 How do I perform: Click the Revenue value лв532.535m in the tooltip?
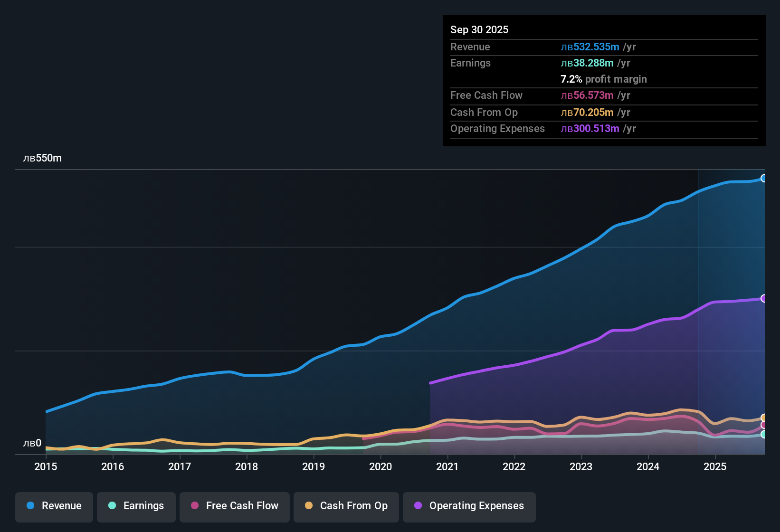click(x=590, y=47)
